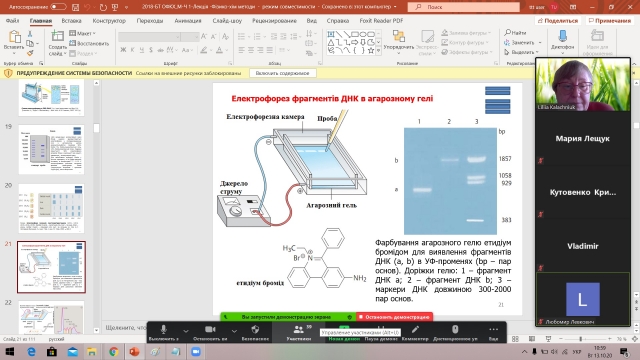Select slide 20 thumbnail in the panel
640x360 pixels.
[x=51, y=208]
